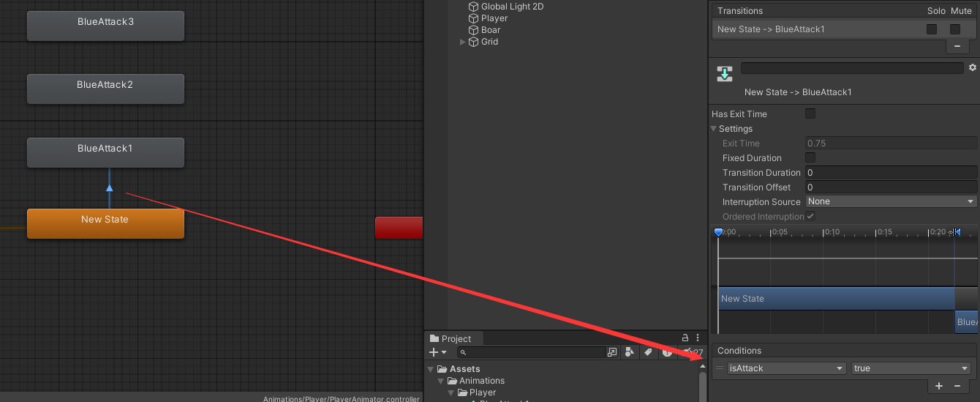This screenshot has height=402, width=980.
Task: Click the Exit Time value field
Action: [892, 143]
